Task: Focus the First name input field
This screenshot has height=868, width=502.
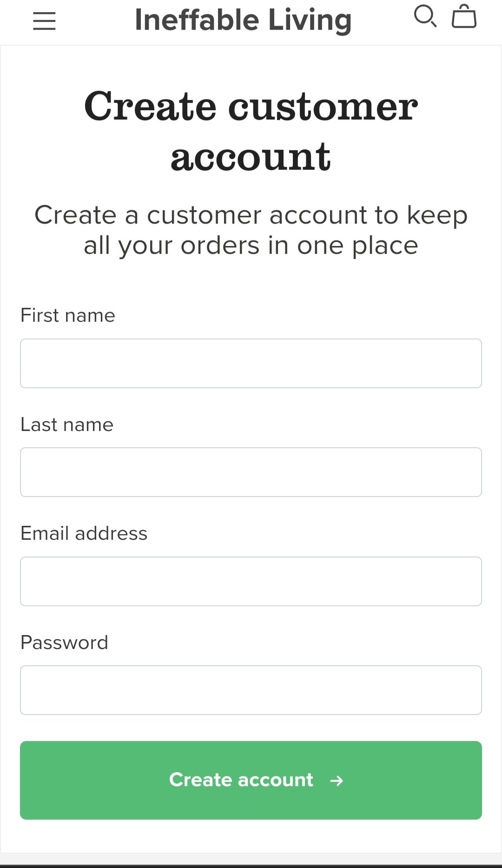Action: click(251, 363)
